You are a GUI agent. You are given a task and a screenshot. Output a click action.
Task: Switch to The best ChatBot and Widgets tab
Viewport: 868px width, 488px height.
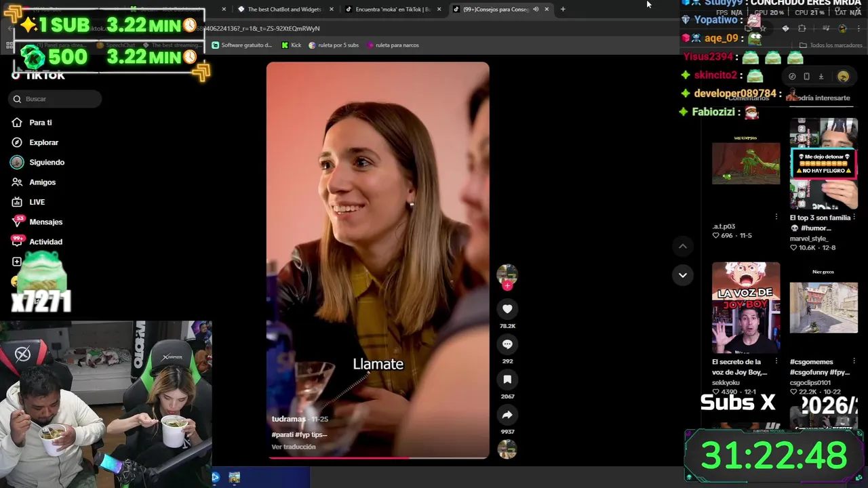(x=285, y=9)
